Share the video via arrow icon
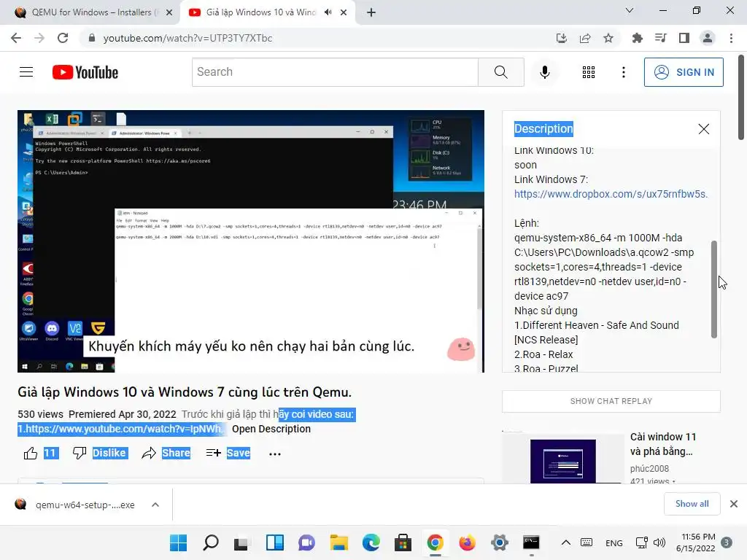Image resolution: width=747 pixels, height=560 pixels. pos(149,453)
